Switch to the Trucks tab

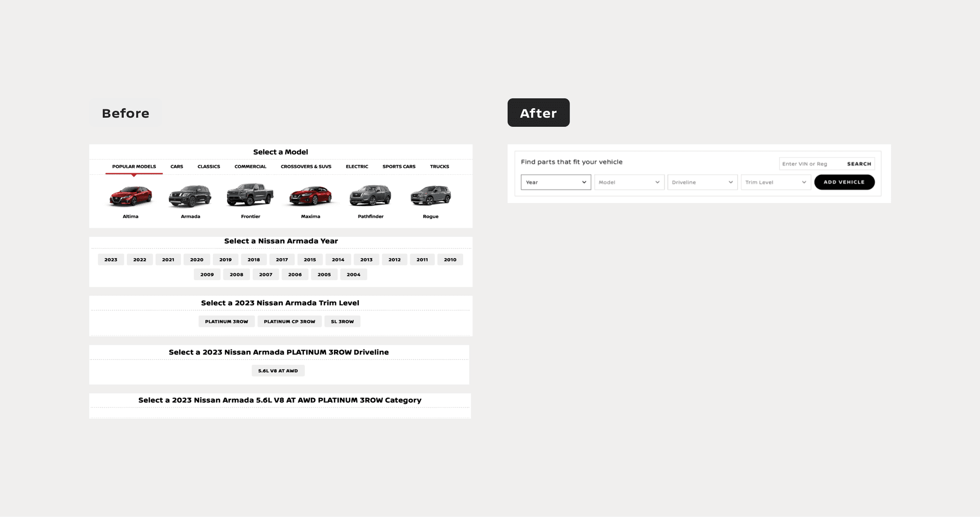[439, 167]
